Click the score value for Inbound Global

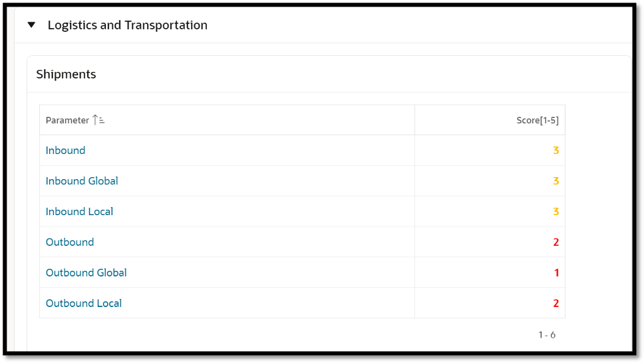[556, 181]
